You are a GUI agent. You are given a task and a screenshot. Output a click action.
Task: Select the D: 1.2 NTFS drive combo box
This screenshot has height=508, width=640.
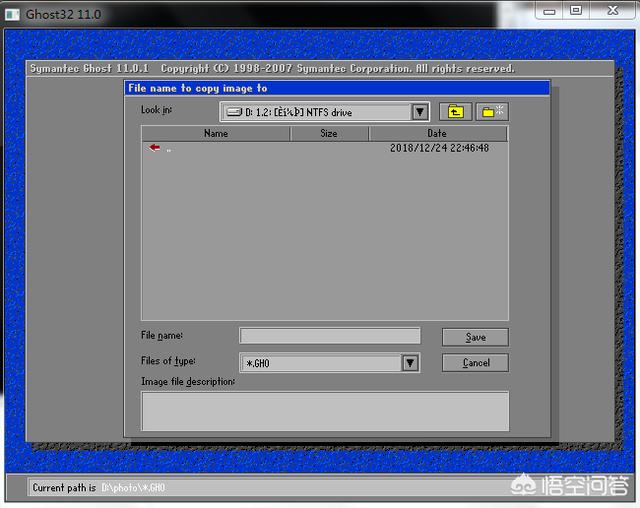pyautogui.click(x=324, y=112)
